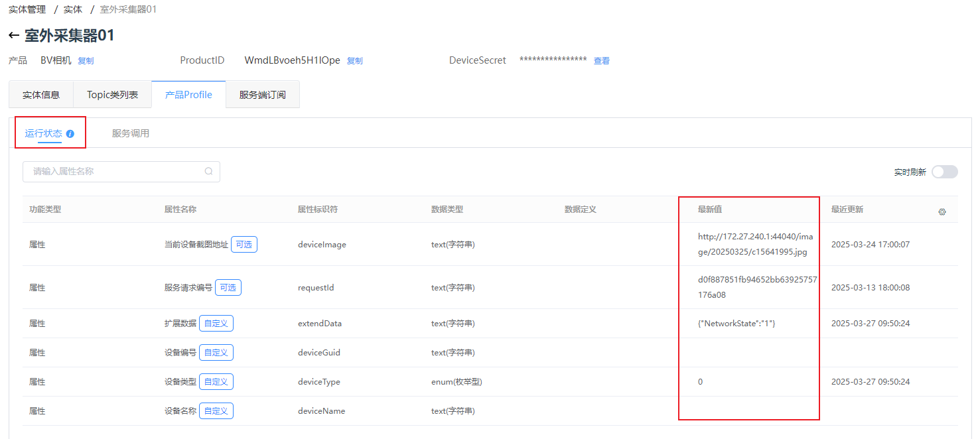
Task: Click the search magnifier icon in attribute field
Action: pyautogui.click(x=208, y=171)
